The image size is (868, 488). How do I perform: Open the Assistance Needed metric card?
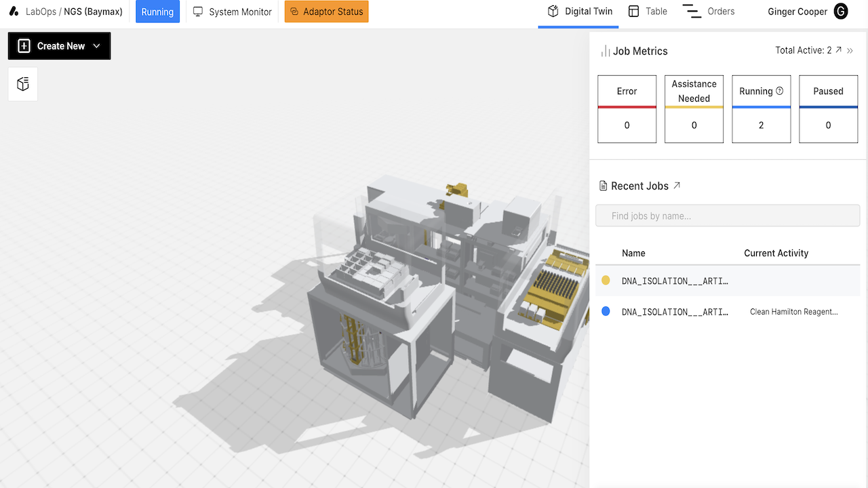pyautogui.click(x=694, y=109)
